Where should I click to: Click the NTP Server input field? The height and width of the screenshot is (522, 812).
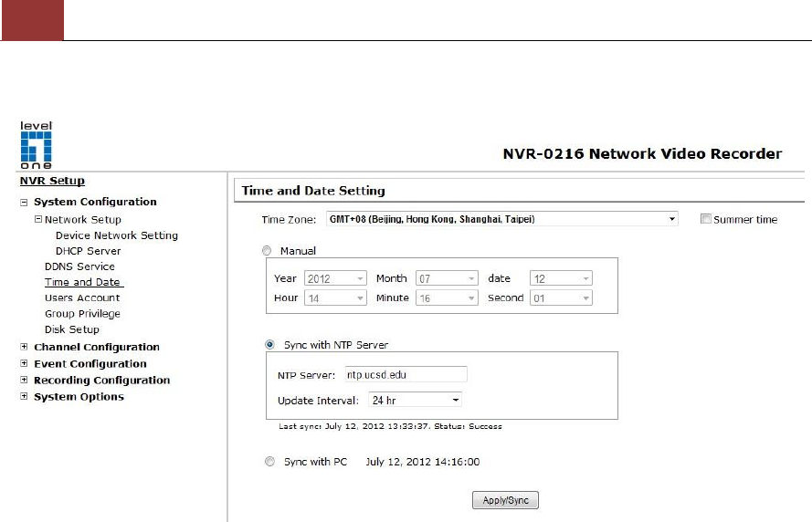[406, 374]
